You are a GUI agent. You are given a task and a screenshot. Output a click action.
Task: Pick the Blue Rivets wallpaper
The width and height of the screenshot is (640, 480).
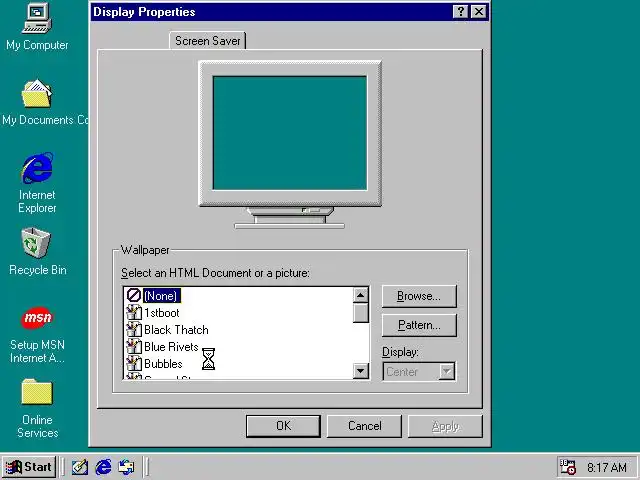point(171,347)
